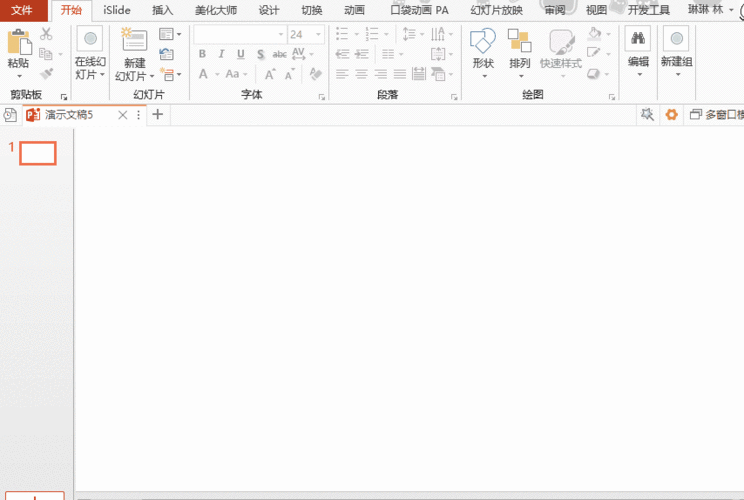744x500 pixels.
Task: Select the Format Painter brush icon
Action: click(46, 73)
